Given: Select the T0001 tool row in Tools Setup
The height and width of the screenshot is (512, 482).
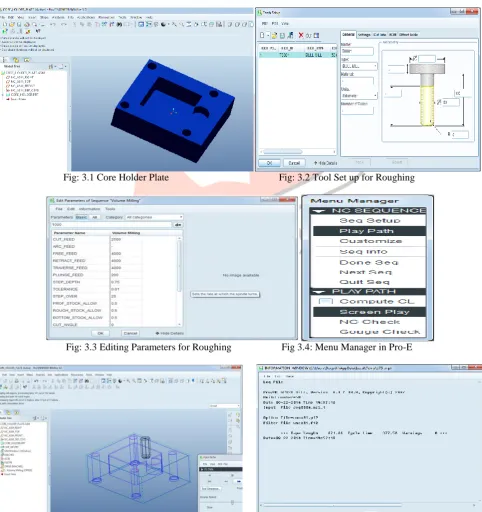Looking at the screenshot, I should 298,55.
